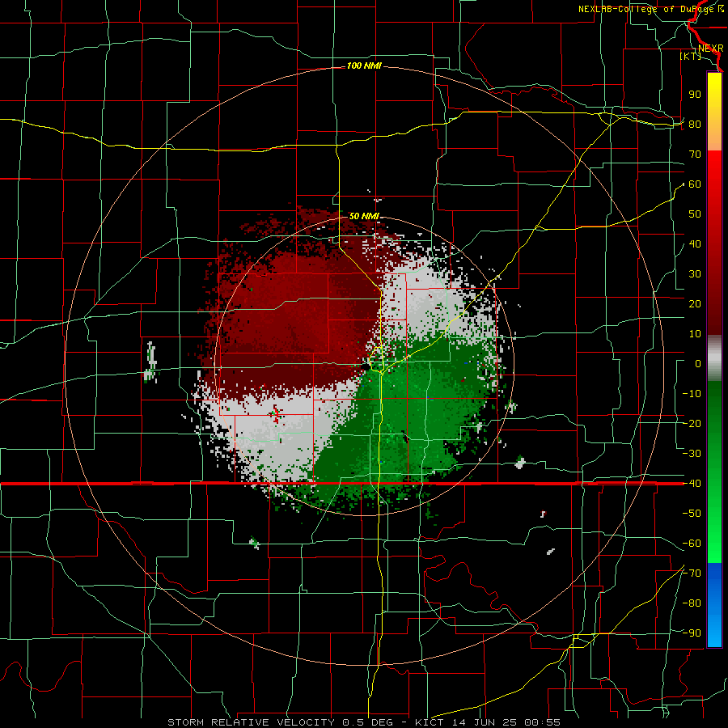The width and height of the screenshot is (728, 728).
Task: Click the 0 value on velocity scale
Action: (x=698, y=364)
